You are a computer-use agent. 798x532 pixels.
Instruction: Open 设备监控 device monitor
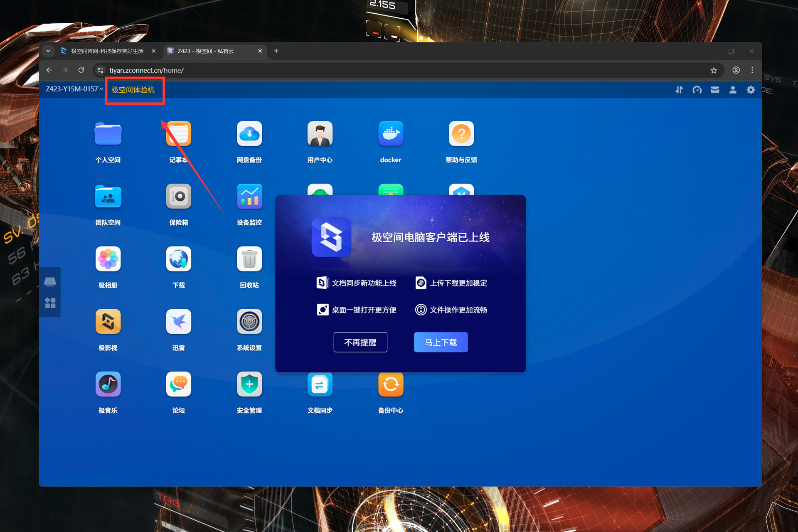click(249, 196)
